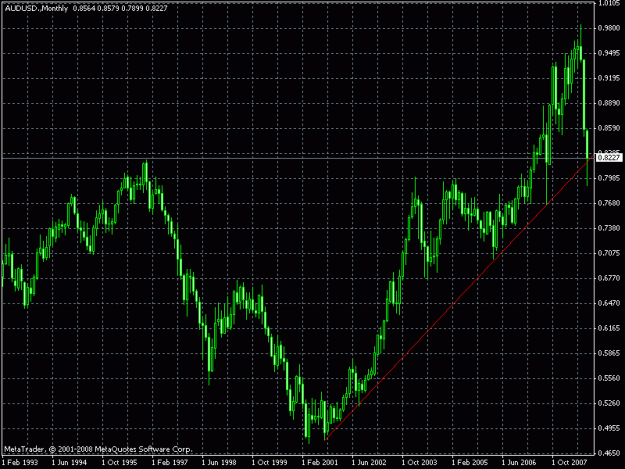This screenshot has width=625, height=469.
Task: Click the 1 Oct 2003 date label
Action: tap(419, 463)
